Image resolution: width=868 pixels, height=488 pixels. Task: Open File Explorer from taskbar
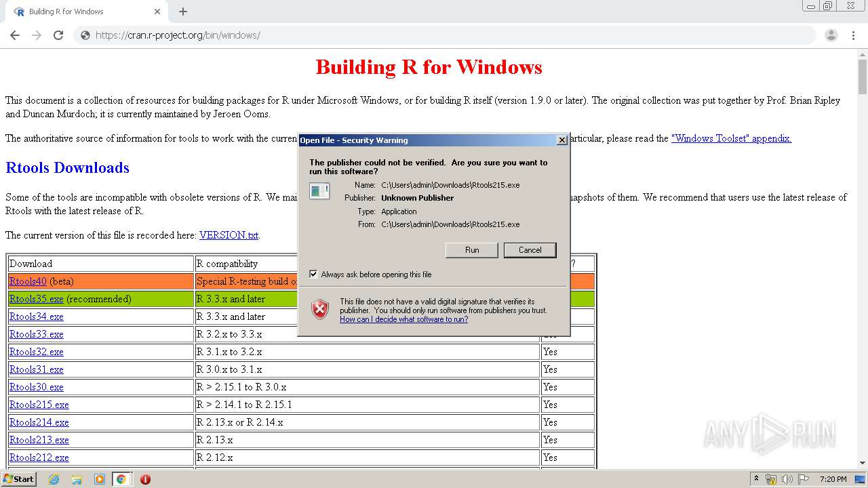77,479
